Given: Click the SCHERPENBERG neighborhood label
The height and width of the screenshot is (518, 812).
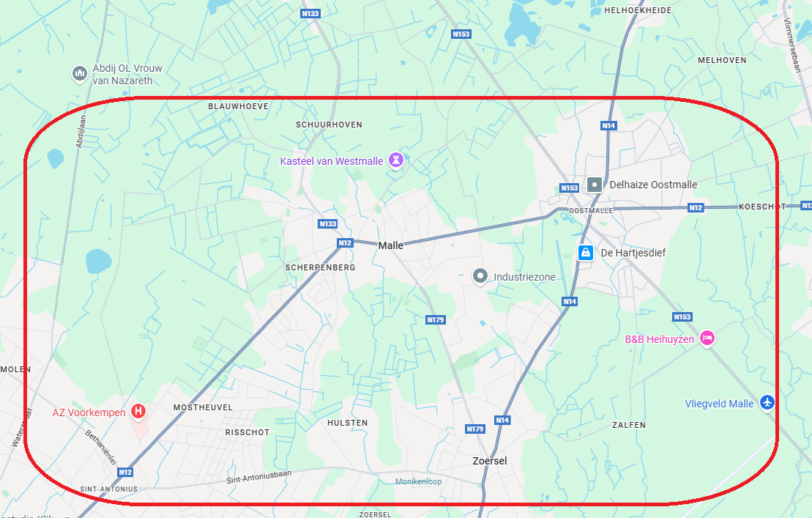Looking at the screenshot, I should (321, 267).
